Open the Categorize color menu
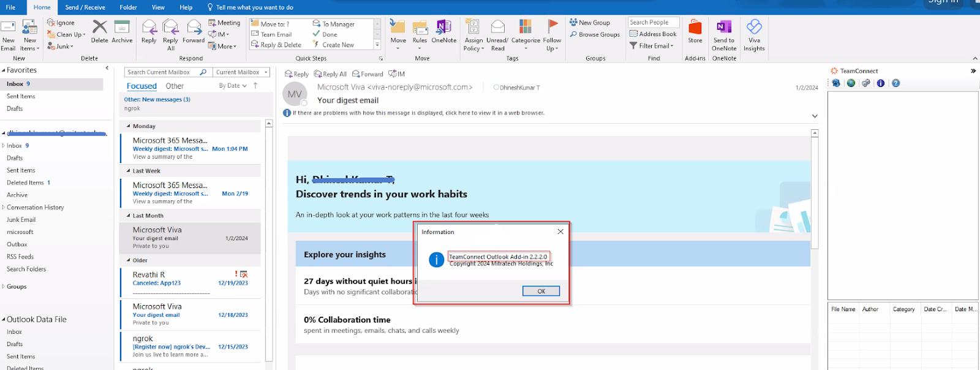The image size is (980, 370). (x=526, y=35)
